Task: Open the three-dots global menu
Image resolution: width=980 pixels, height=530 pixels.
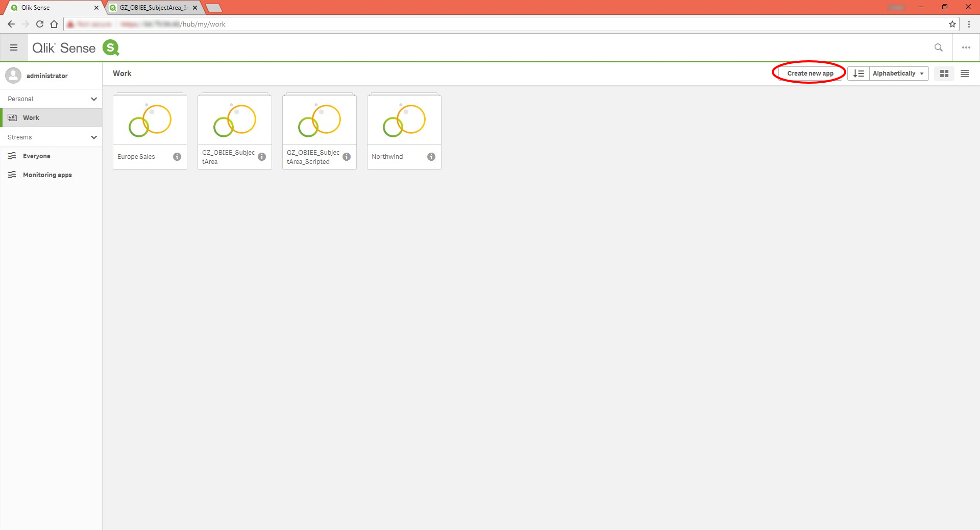Action: coord(966,47)
